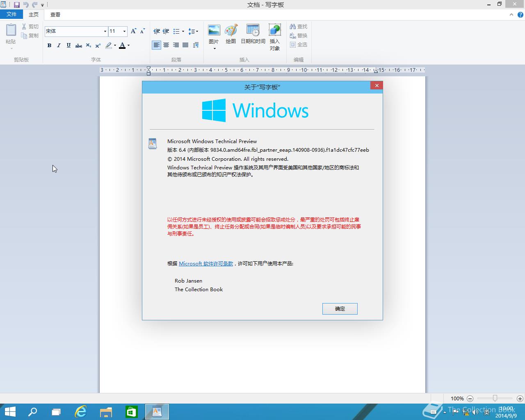Click the 剪切 (Cut) scissors button
This screenshot has height=420, width=525.
pyautogui.click(x=30, y=27)
